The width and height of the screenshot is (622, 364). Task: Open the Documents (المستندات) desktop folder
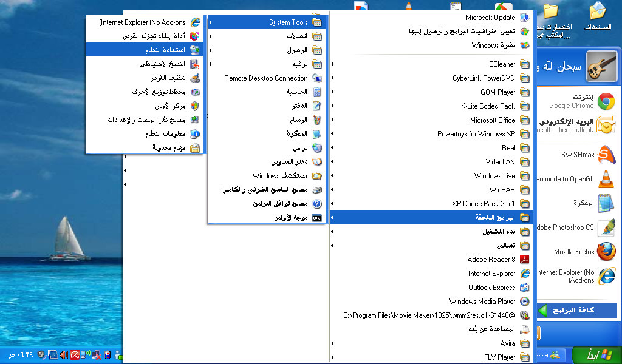tap(597, 17)
